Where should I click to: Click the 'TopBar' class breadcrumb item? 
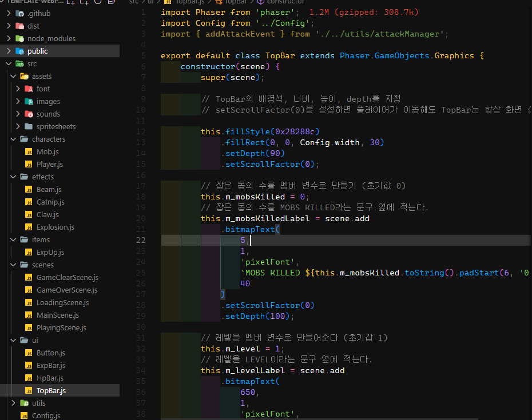(x=236, y=2)
